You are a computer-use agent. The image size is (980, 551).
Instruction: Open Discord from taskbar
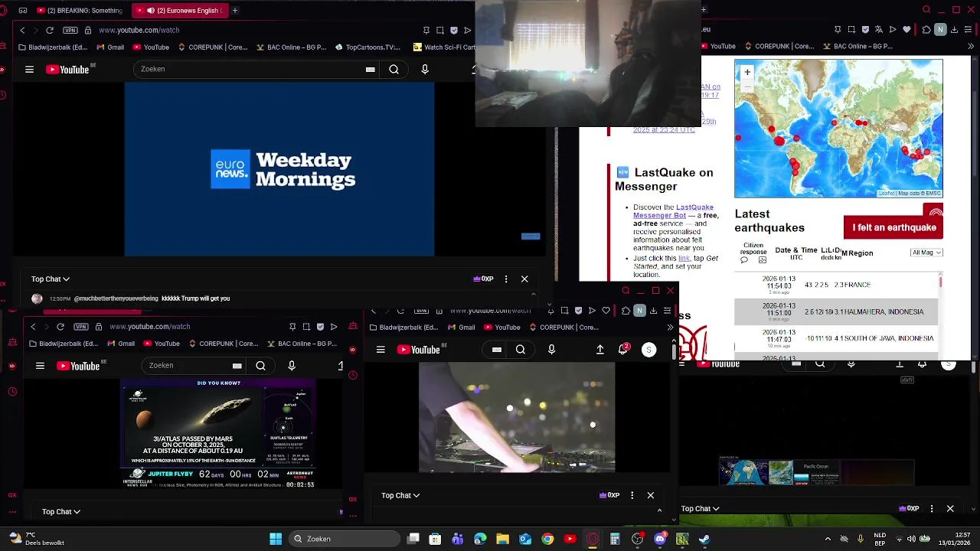pos(660,539)
